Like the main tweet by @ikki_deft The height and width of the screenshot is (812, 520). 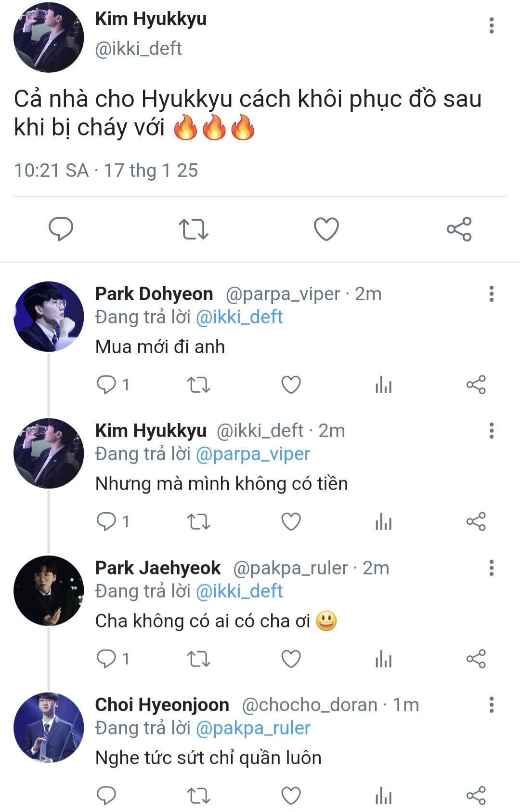point(326,229)
